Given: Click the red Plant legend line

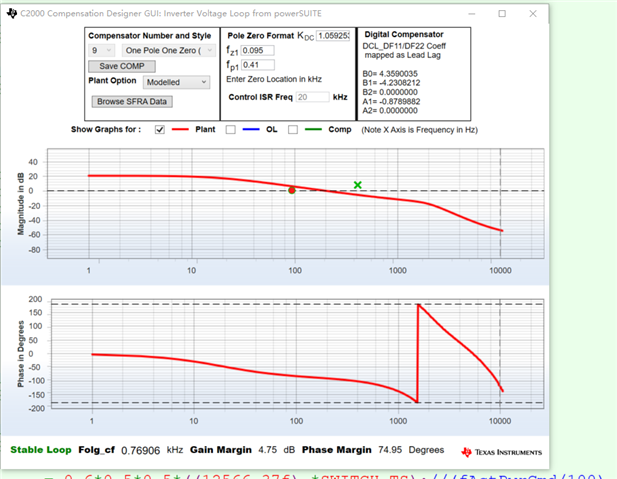Looking at the screenshot, I should [x=180, y=129].
